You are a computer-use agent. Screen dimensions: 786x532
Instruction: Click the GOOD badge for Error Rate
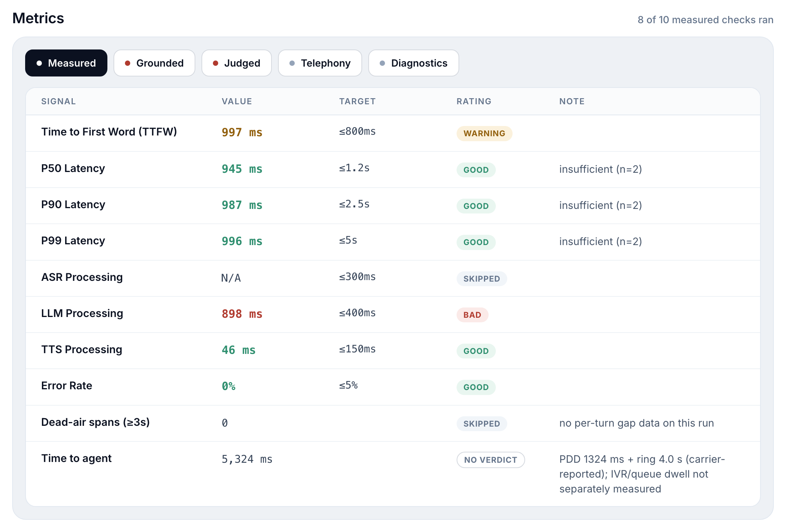coord(476,387)
